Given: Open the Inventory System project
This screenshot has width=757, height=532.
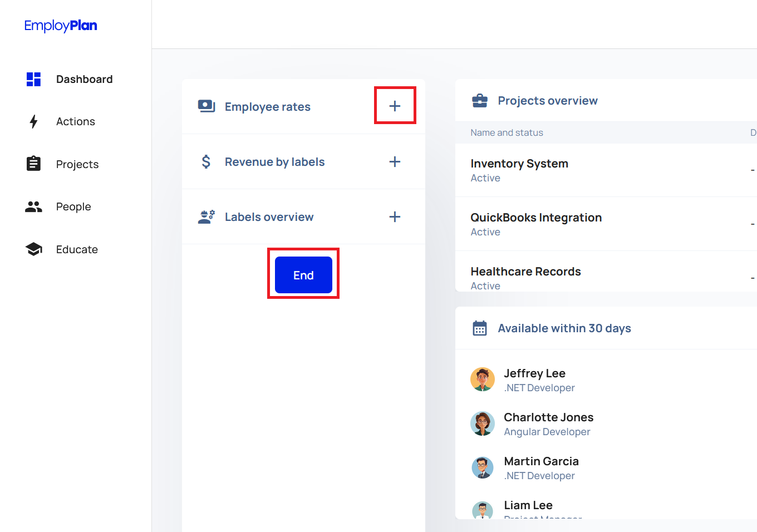Looking at the screenshot, I should 519,164.
